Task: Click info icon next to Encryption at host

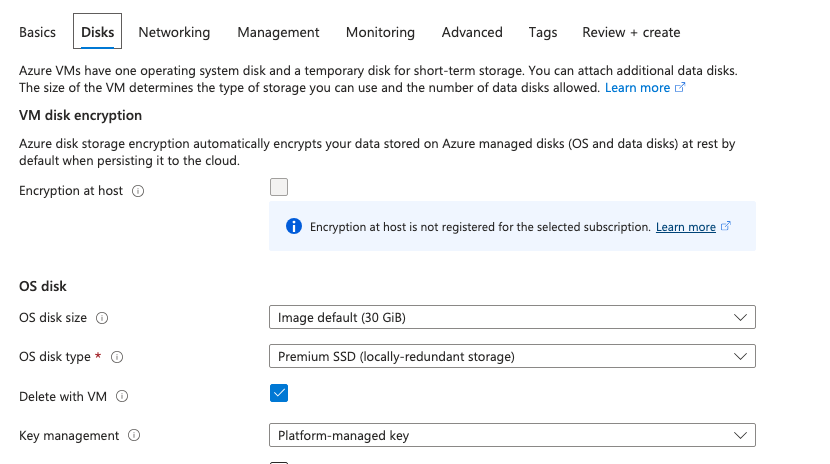Action: click(x=138, y=191)
